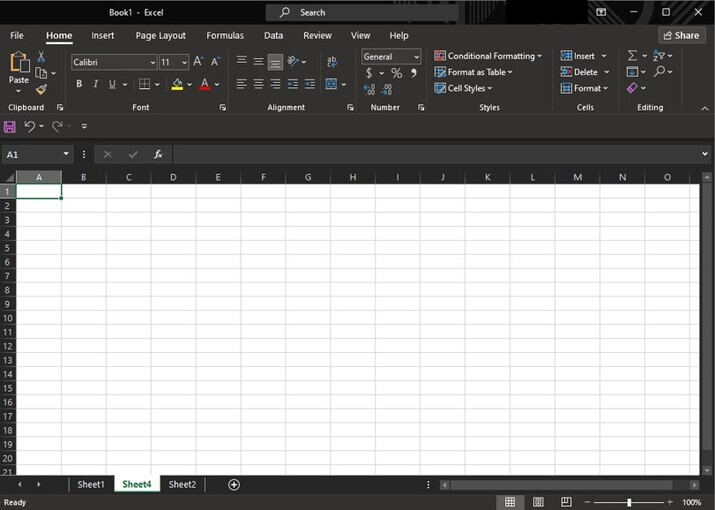
Task: Cut selection with the scissors icon
Action: coord(41,57)
